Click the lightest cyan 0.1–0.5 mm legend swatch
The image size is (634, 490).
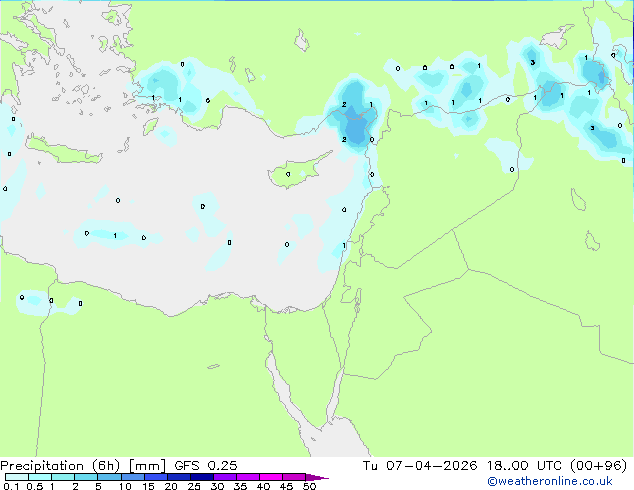17,477
